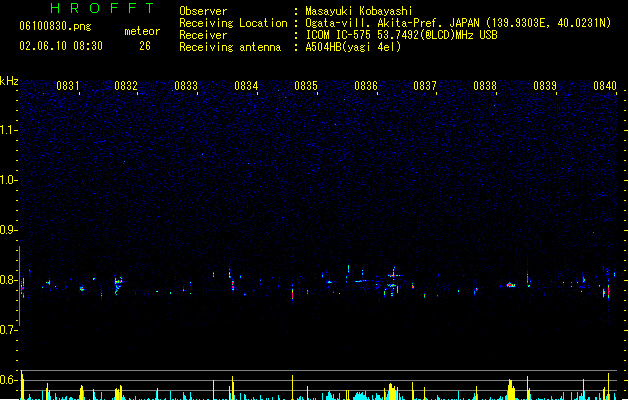This screenshot has height=400, width=629.
Task: Click the cross-shaped meteor echo below the 0836 marker
Action: 394,275
